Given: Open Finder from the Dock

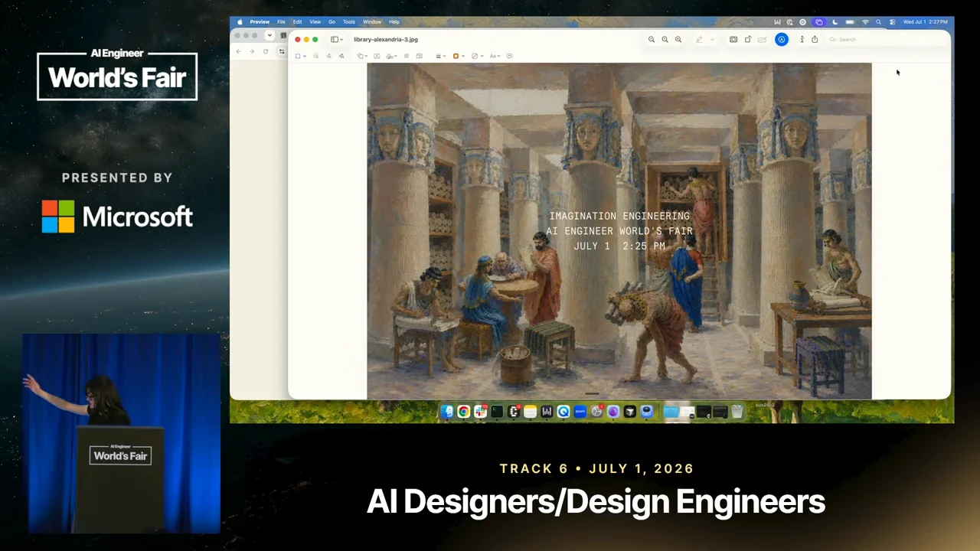Looking at the screenshot, I should (447, 412).
